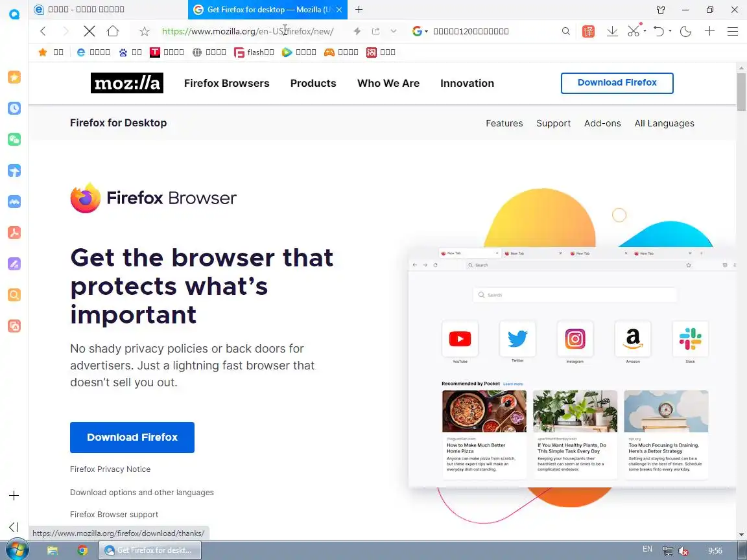
Task: Click the red translate icon in the toolbar
Action: click(588, 31)
